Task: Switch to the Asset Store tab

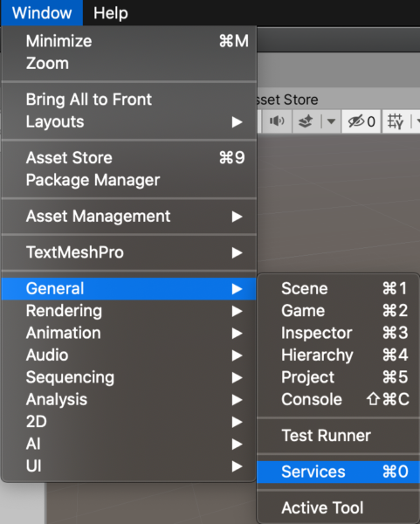Action: pos(286,100)
